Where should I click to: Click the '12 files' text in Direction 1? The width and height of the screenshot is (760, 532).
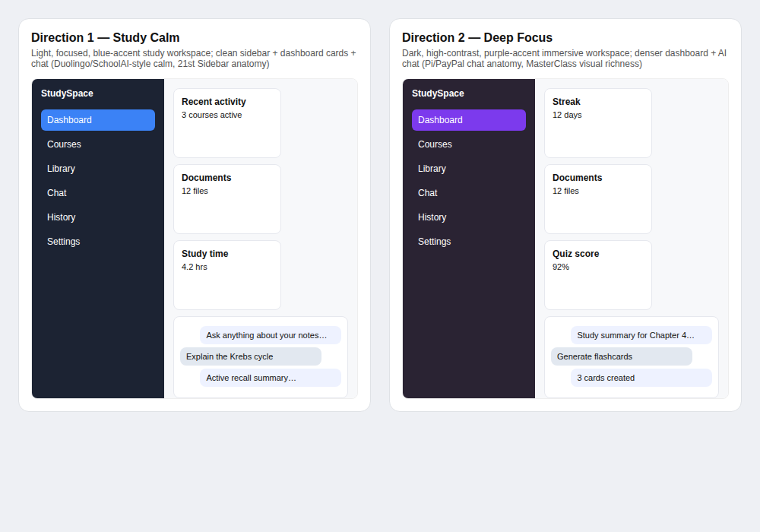click(195, 191)
